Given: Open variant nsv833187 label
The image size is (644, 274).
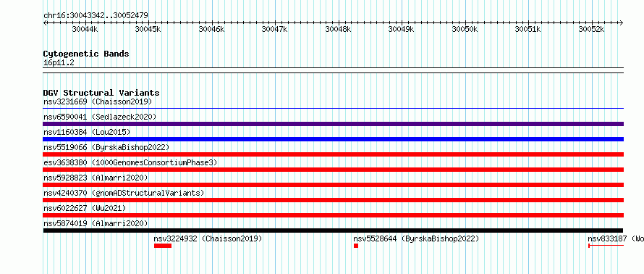Looking at the screenshot, I should (616, 238).
